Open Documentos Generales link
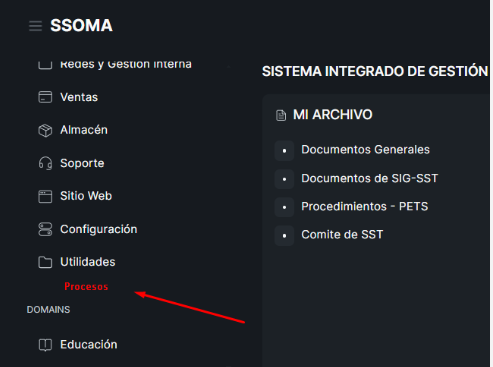 pyautogui.click(x=365, y=150)
